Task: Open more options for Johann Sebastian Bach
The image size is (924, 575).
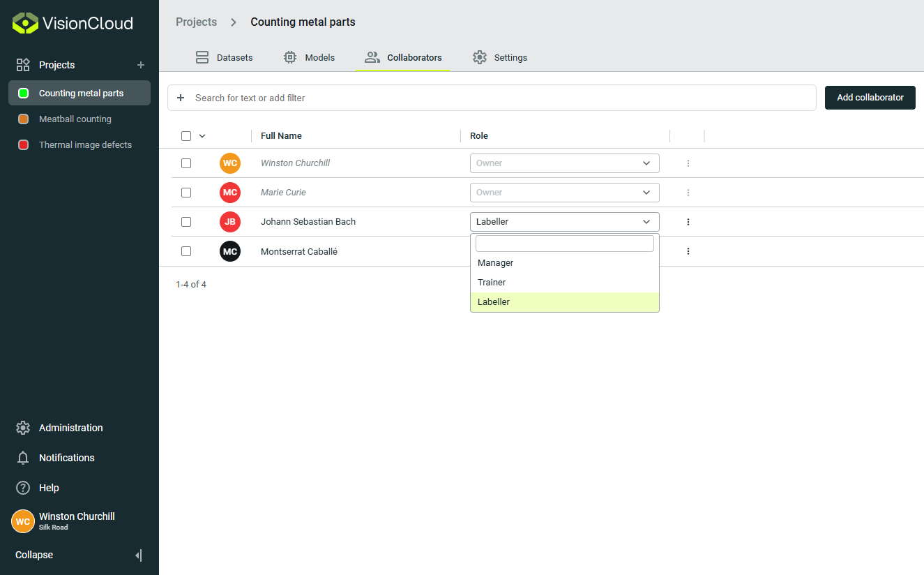Action: pos(688,222)
